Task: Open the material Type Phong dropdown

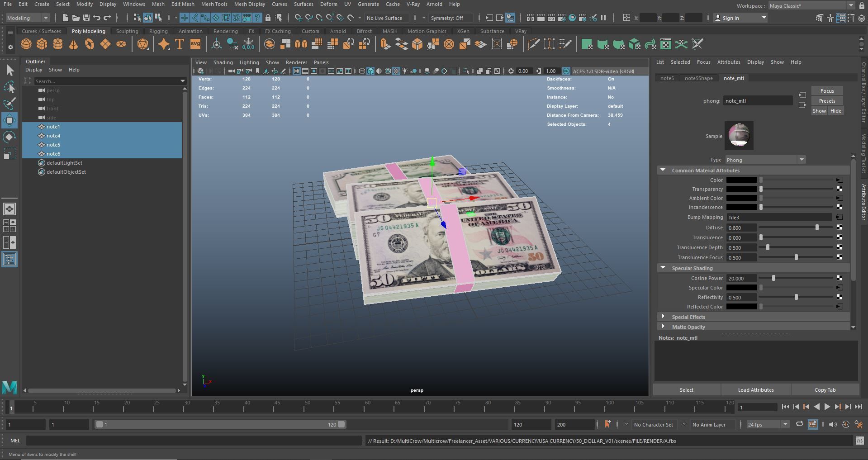Action: pyautogui.click(x=765, y=160)
